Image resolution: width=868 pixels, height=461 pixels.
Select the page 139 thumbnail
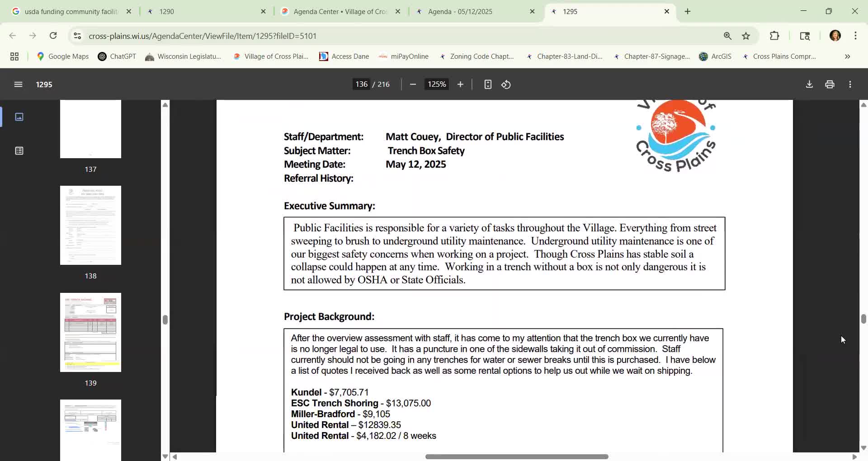click(x=90, y=333)
